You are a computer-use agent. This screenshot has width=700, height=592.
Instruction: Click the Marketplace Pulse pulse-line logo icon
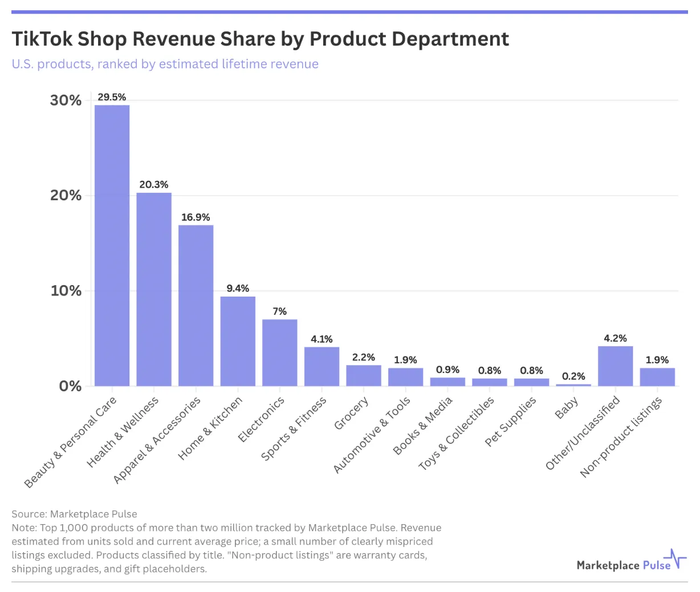pyautogui.click(x=676, y=559)
